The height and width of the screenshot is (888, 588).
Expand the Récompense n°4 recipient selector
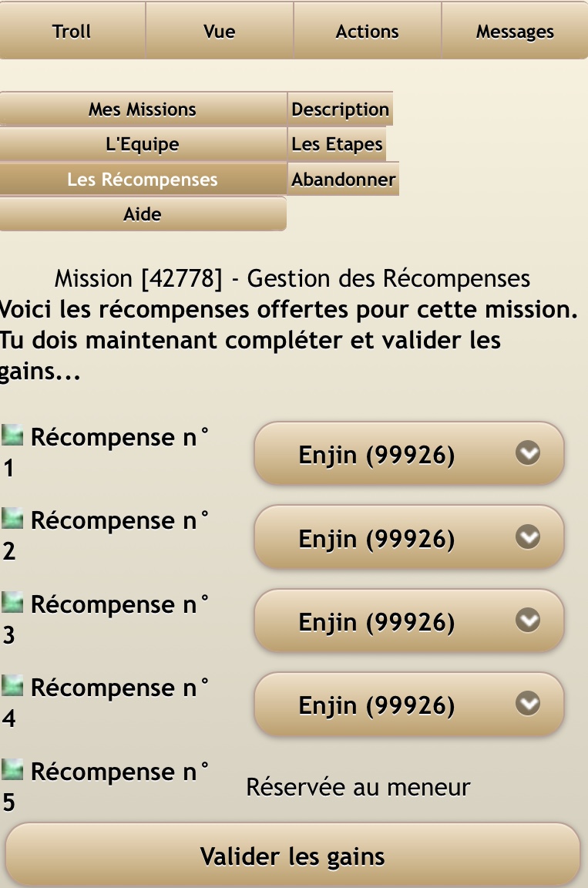coord(408,705)
